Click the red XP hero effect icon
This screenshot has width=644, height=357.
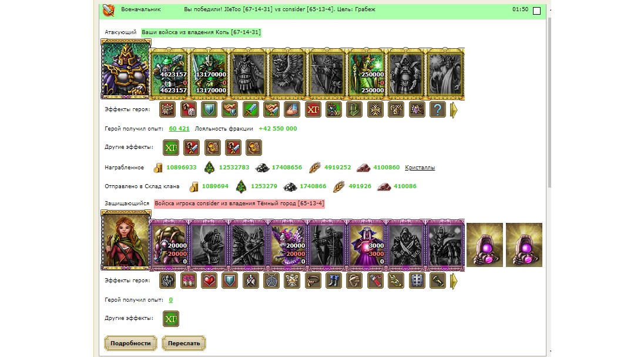(x=313, y=110)
